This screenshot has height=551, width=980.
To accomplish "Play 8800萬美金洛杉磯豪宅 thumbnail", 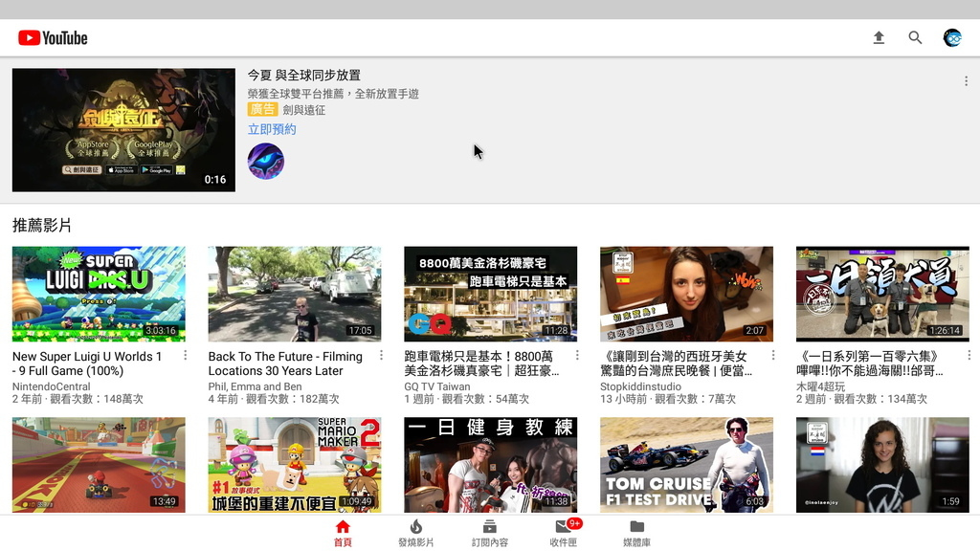I will (x=491, y=294).
